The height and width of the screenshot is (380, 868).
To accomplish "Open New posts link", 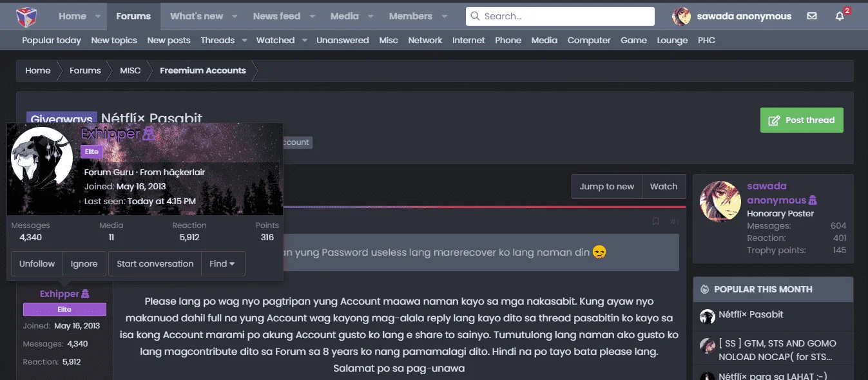I will coord(169,40).
